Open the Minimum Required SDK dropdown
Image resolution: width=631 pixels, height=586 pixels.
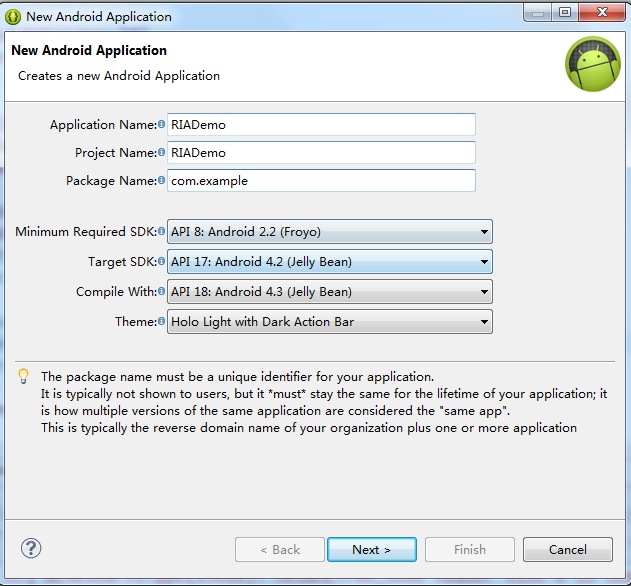[x=330, y=231]
